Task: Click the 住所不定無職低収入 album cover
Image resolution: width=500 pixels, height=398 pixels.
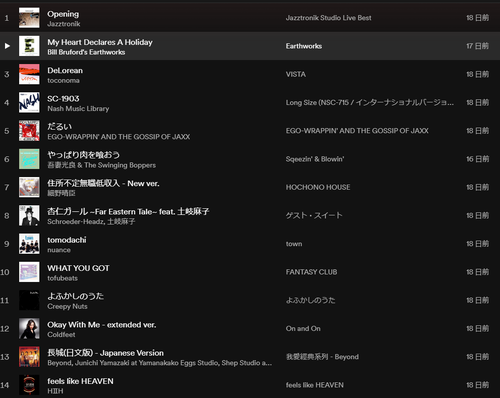Action: click(29, 187)
